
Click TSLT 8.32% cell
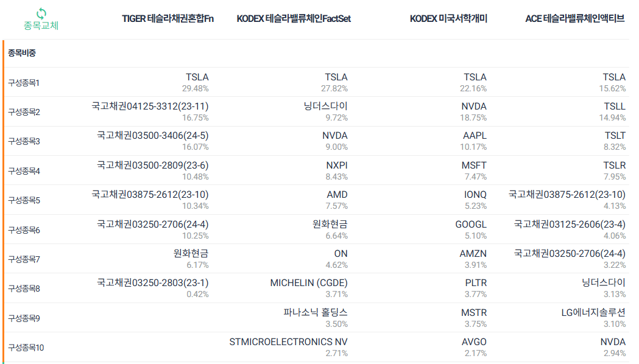pos(615,141)
